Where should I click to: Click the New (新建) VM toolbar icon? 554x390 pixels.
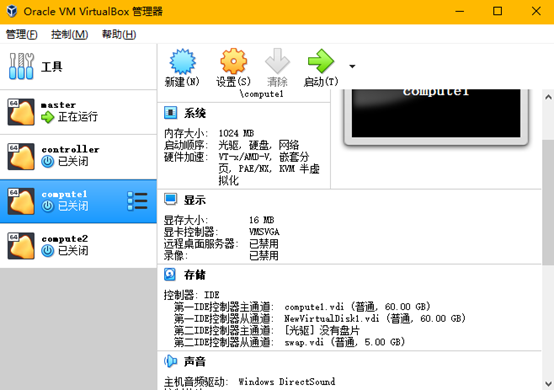(182, 61)
